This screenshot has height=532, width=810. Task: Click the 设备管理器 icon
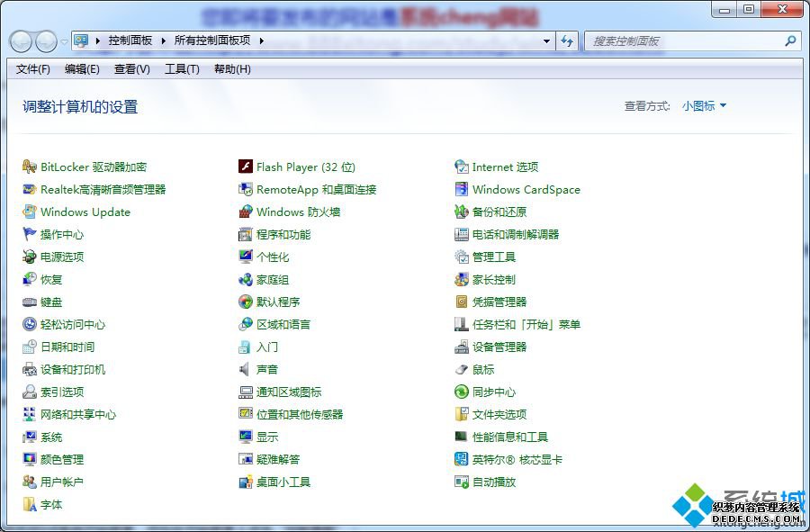(x=462, y=347)
